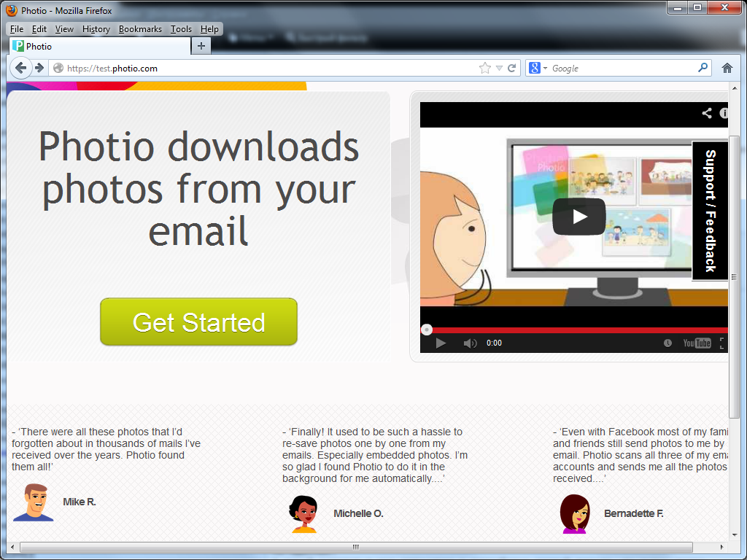Open the History menu
The width and height of the screenshot is (747, 560).
tap(96, 29)
